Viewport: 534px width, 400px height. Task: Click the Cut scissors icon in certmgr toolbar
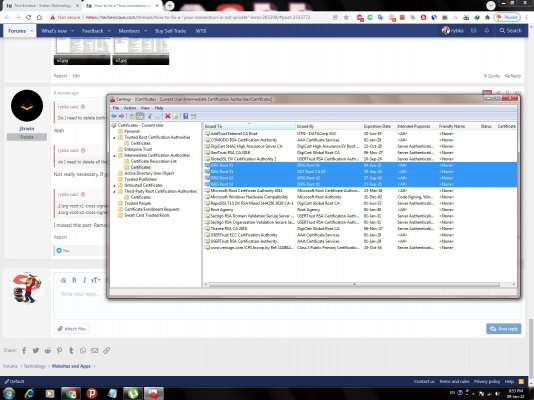tap(150, 116)
